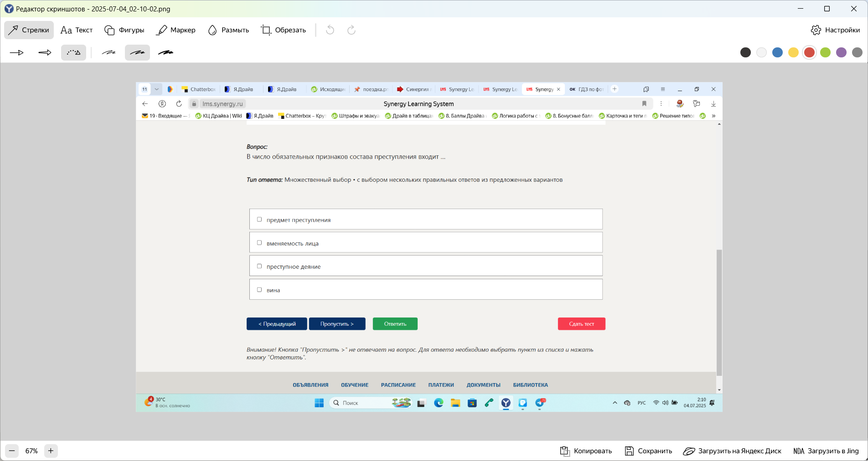Screen dimensions: 868x461
Task: Expand the bookmarks bar overflow chevron
Action: click(x=713, y=116)
